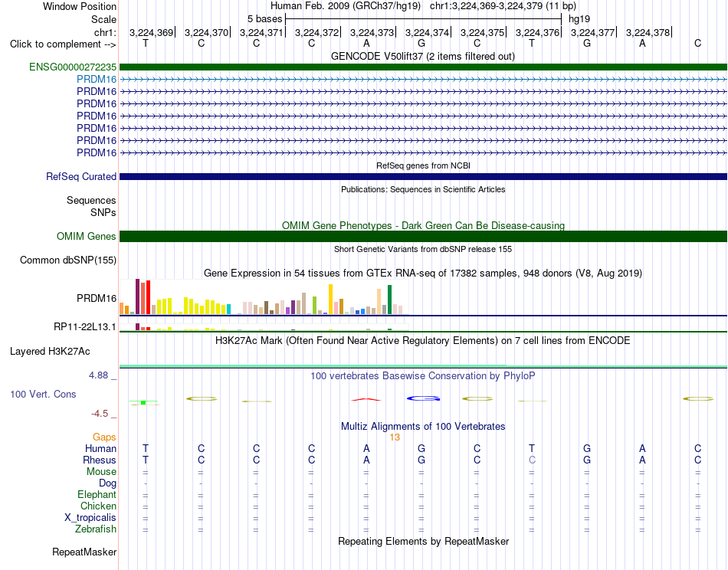Screen dimensions: 728x570
Task: Click the maroon bar in GTEx PRDM16 chart
Action: [x=137, y=296]
